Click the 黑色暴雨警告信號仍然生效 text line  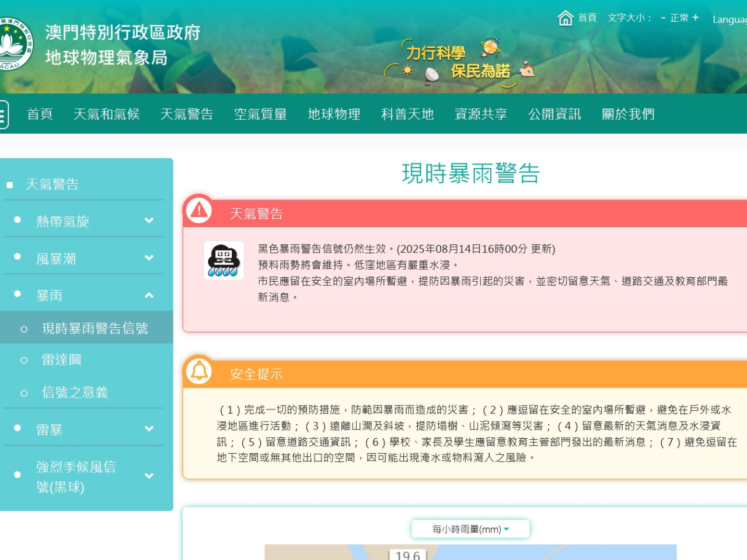coord(406,249)
